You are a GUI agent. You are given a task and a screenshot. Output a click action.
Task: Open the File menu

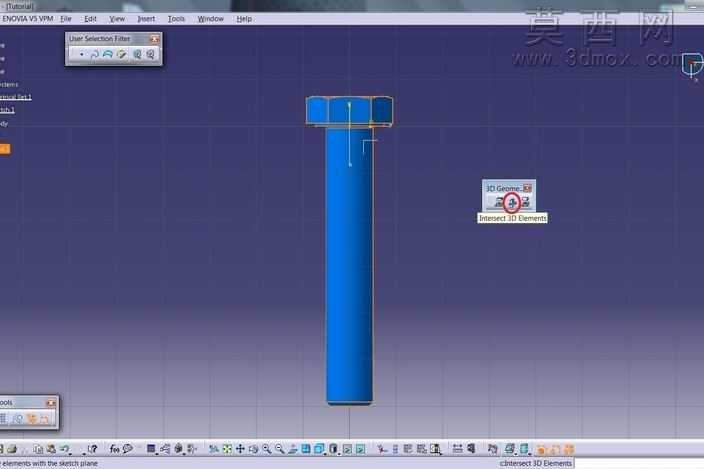tap(66, 19)
